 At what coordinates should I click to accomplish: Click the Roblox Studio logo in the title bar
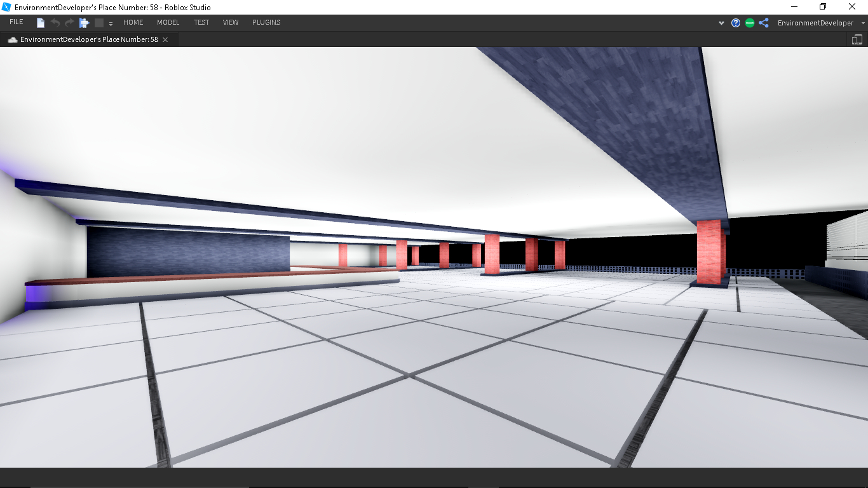pyautogui.click(x=7, y=7)
